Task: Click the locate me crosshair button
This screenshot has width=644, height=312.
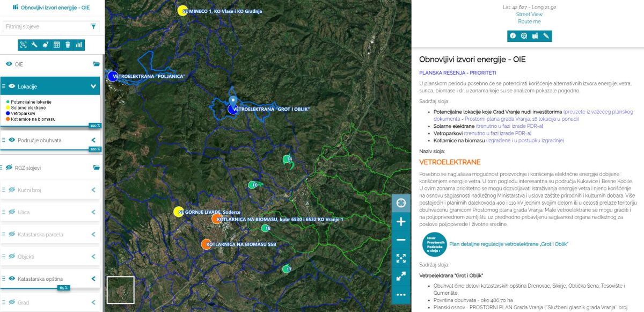Action: [400, 202]
